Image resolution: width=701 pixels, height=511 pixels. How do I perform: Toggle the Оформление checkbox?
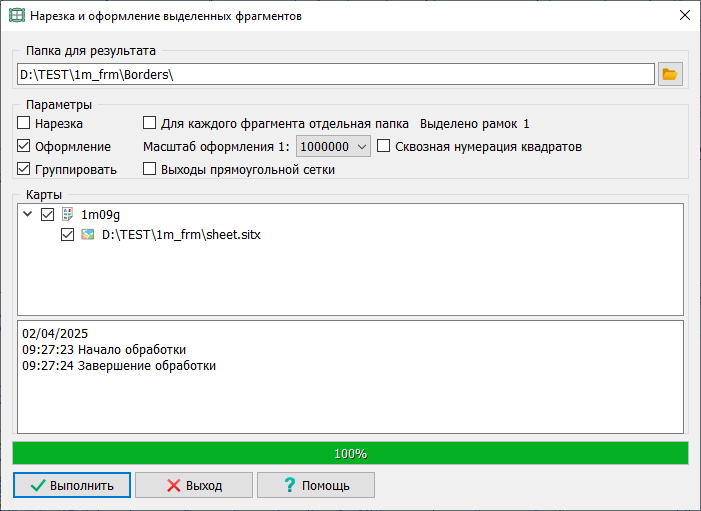(25, 147)
